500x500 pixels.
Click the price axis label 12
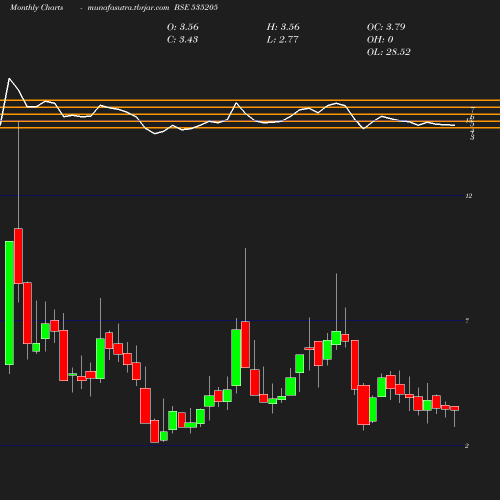point(469,196)
